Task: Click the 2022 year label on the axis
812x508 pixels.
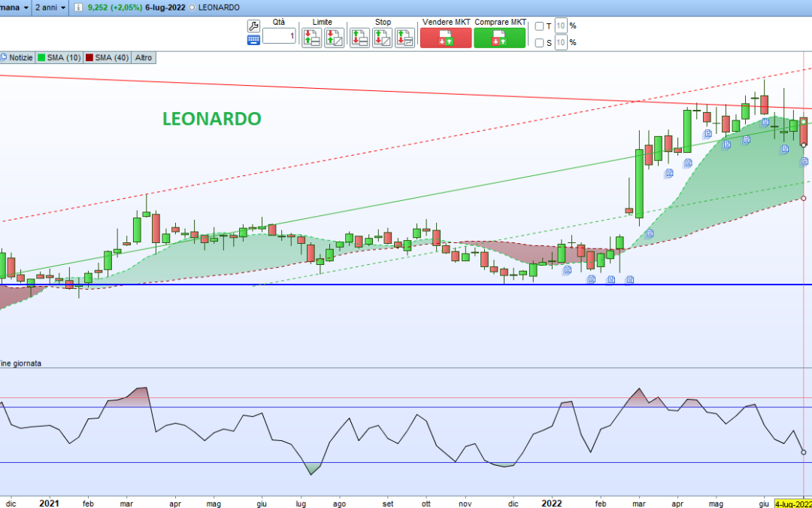Action: (552, 503)
